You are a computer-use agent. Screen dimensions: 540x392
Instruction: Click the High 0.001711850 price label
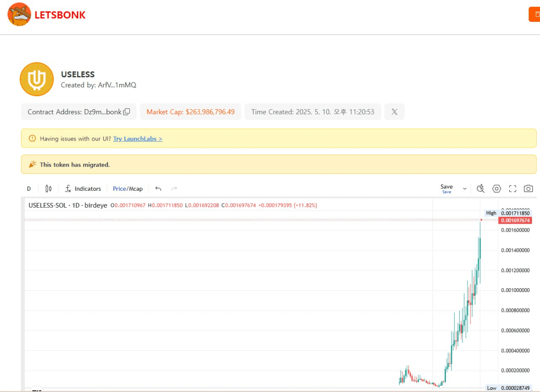508,213
